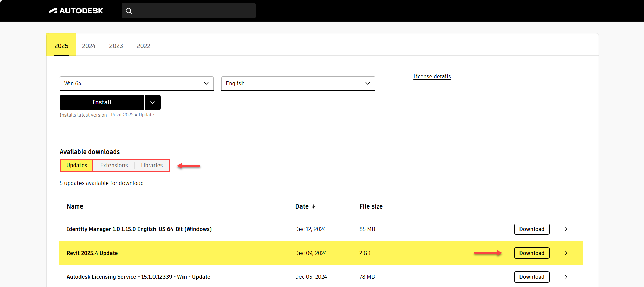Click the search magnifier icon
The image size is (644, 287).
129,11
